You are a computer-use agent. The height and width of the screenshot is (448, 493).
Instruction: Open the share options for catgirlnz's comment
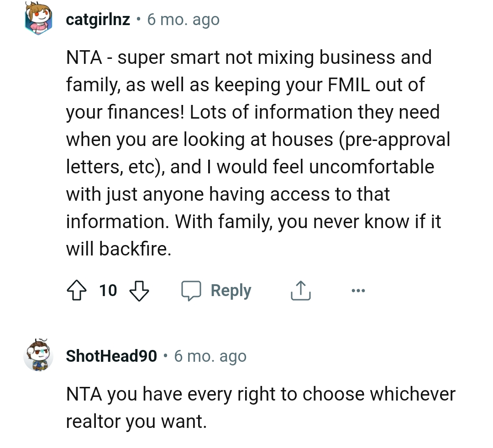[300, 290]
